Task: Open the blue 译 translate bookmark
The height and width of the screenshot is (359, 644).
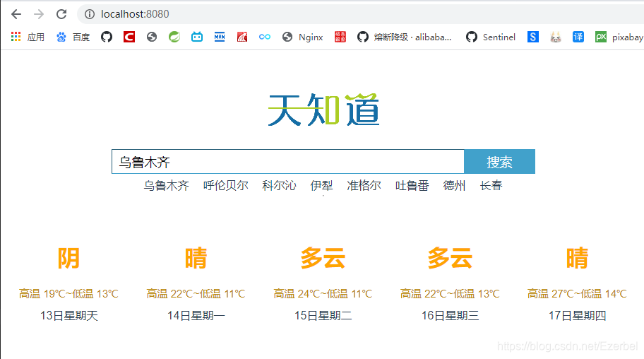Action: coord(578,37)
